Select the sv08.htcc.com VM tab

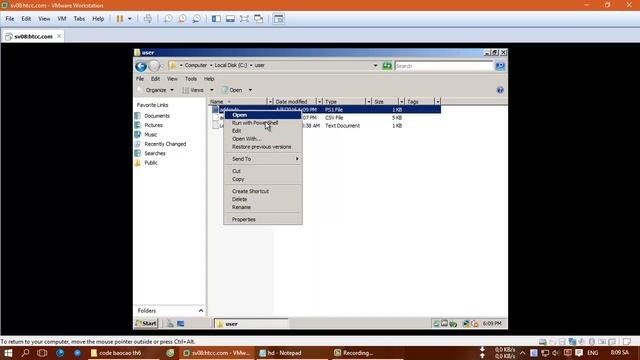point(33,36)
